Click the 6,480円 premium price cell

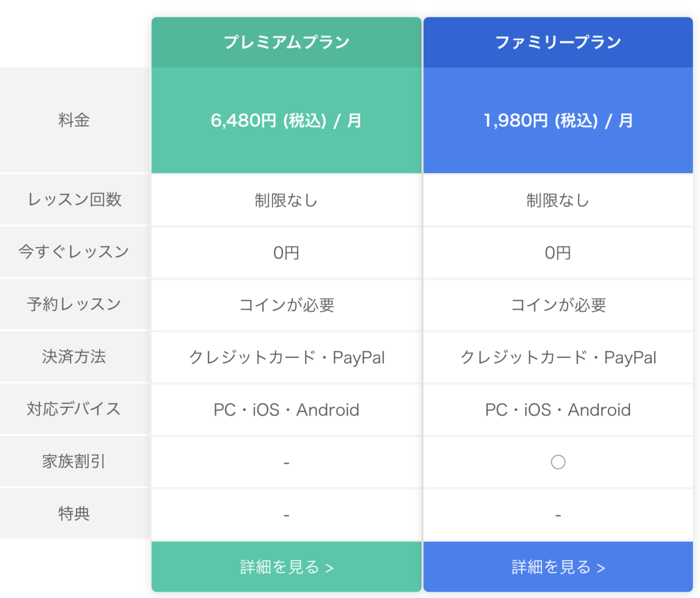click(x=286, y=121)
